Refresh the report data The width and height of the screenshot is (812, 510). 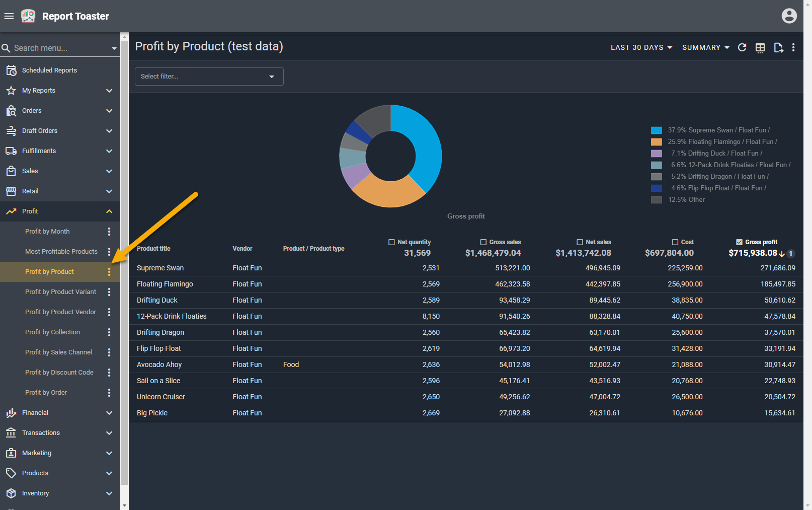(742, 47)
